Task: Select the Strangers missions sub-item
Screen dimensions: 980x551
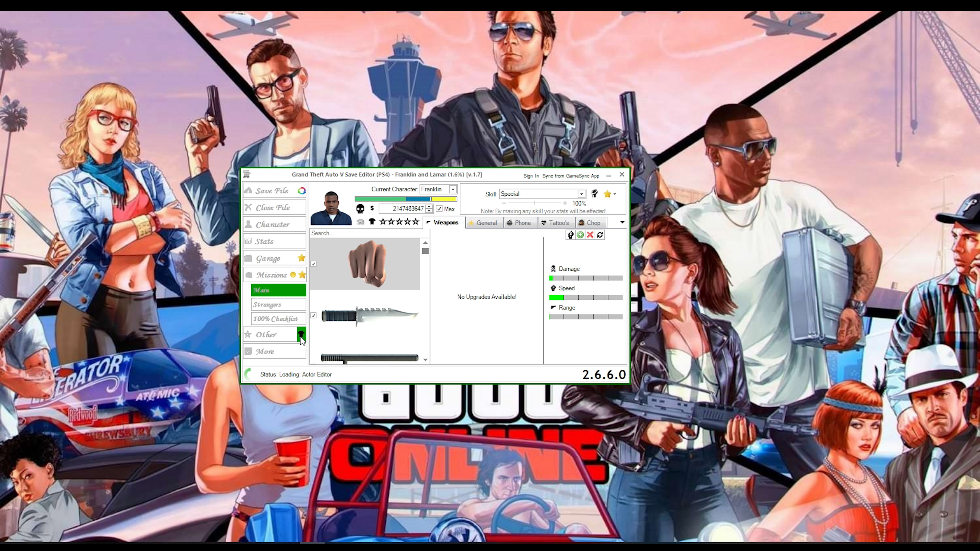Action: click(x=278, y=305)
